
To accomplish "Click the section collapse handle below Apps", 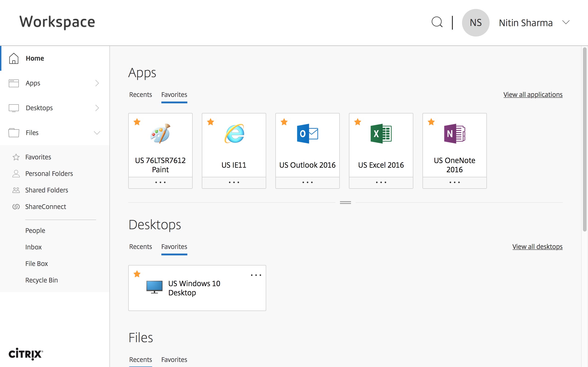I will [345, 202].
